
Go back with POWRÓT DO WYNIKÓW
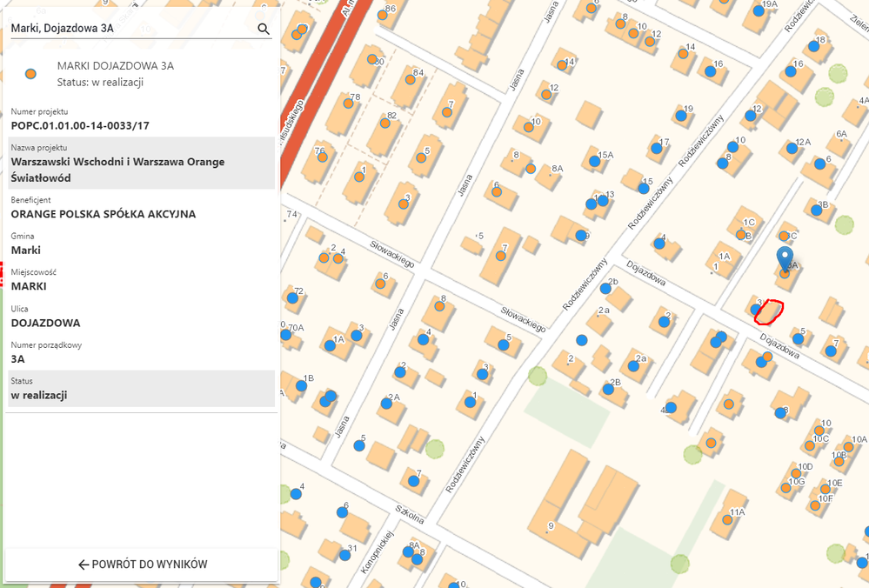point(142,565)
